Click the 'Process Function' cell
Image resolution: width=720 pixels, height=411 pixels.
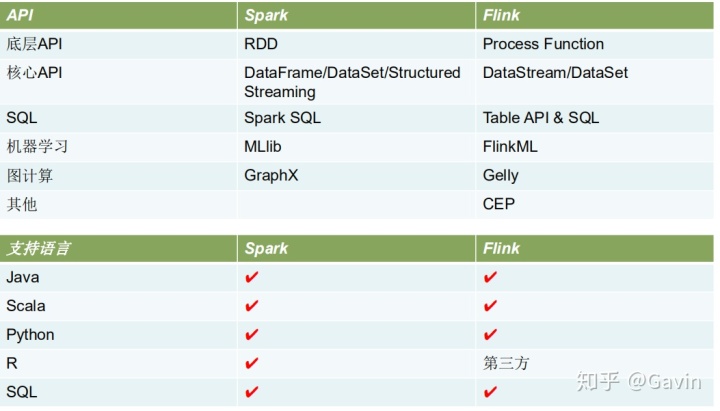click(543, 44)
